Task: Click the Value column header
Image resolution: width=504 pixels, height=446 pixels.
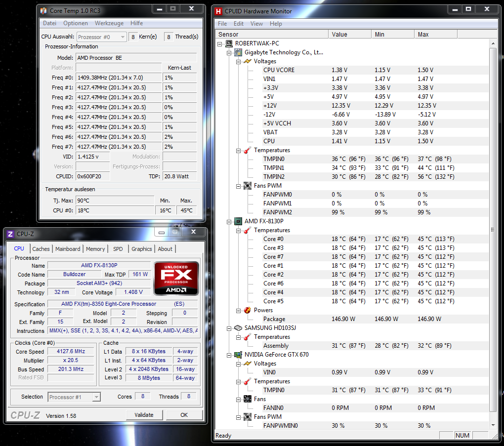Action: pos(350,35)
